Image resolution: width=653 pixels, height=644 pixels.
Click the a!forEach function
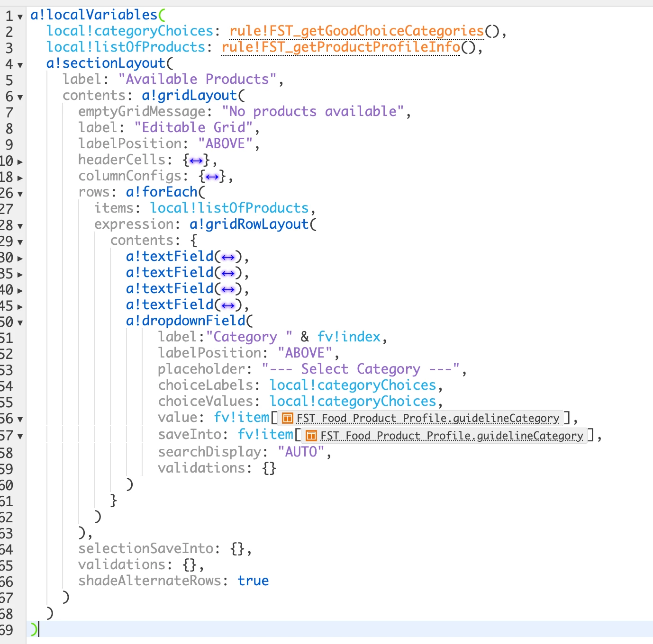(162, 192)
